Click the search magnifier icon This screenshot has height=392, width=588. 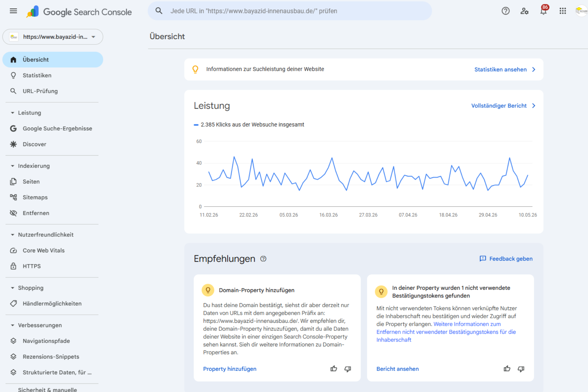coord(159,11)
